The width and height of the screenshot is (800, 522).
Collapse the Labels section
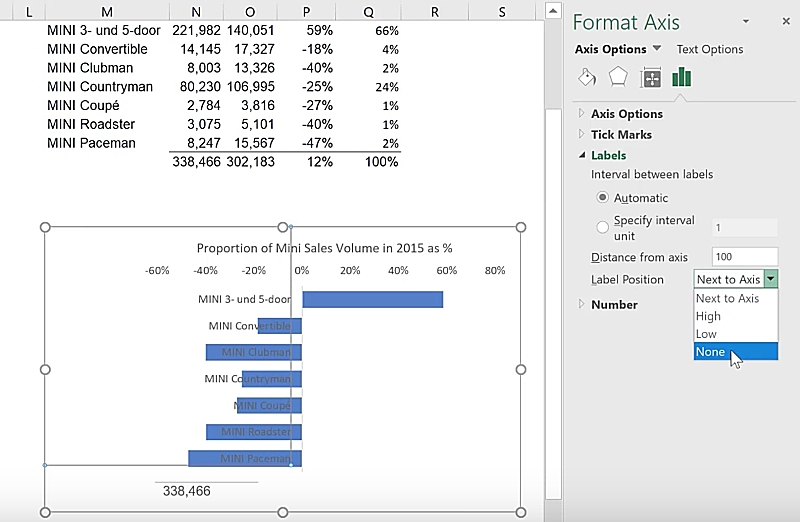(608, 156)
